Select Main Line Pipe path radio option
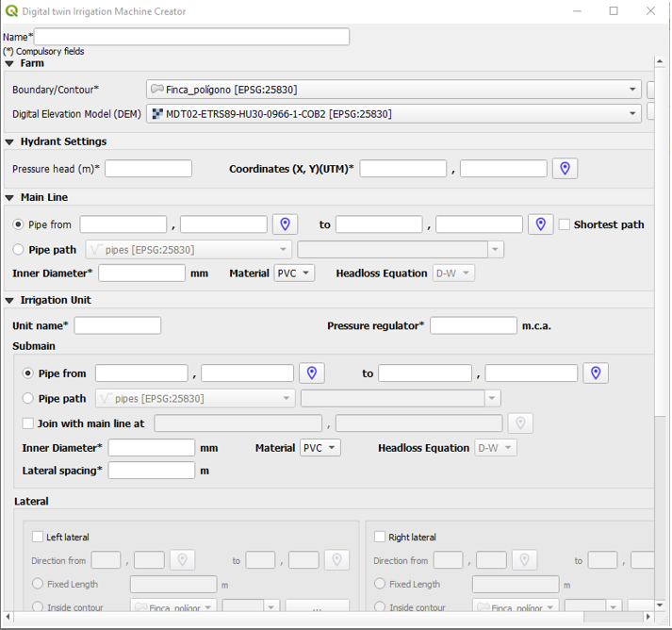Image resolution: width=672 pixels, height=630 pixels. coord(19,250)
